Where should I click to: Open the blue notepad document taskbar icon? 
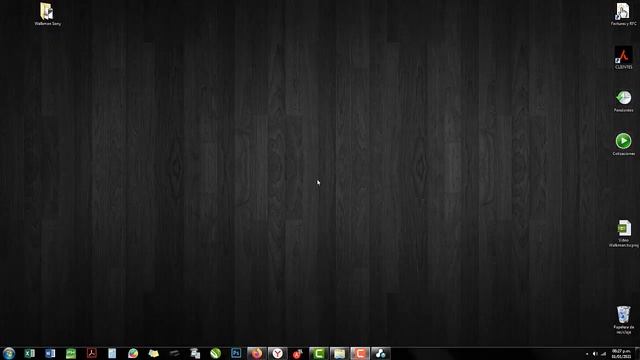[112, 353]
